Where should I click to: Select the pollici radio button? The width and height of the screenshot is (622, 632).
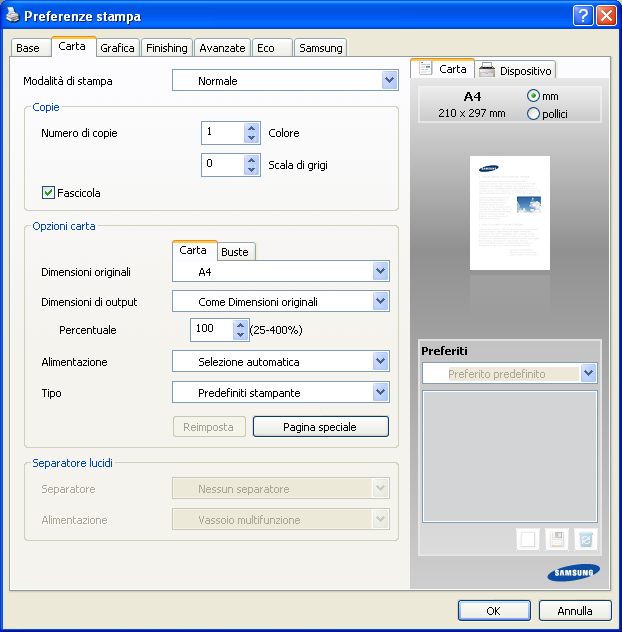533,114
